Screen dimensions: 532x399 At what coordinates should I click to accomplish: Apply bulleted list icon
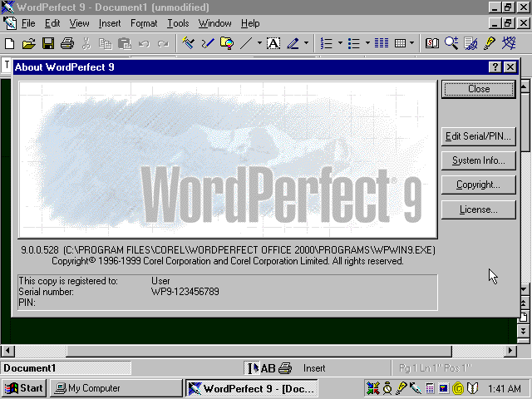click(x=354, y=43)
